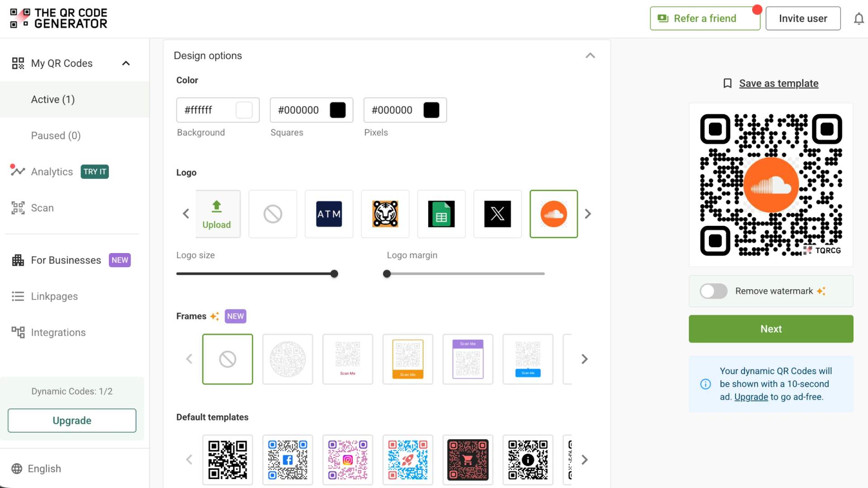This screenshot has height=488, width=868.
Task: Select the no-frame option
Action: point(227,359)
